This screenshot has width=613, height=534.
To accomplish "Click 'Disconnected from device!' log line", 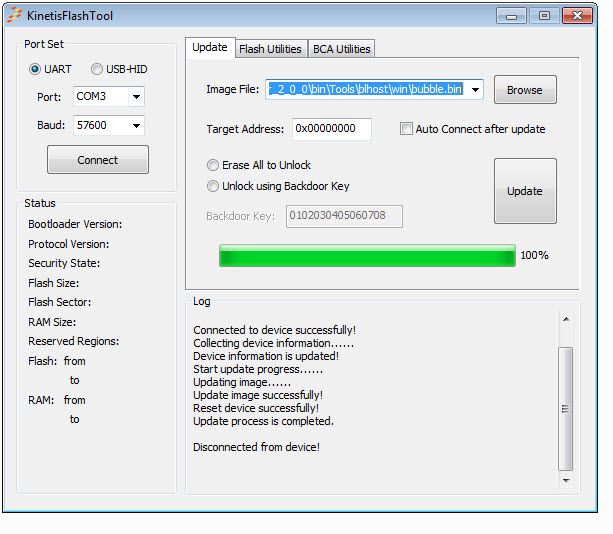I will pos(256,447).
